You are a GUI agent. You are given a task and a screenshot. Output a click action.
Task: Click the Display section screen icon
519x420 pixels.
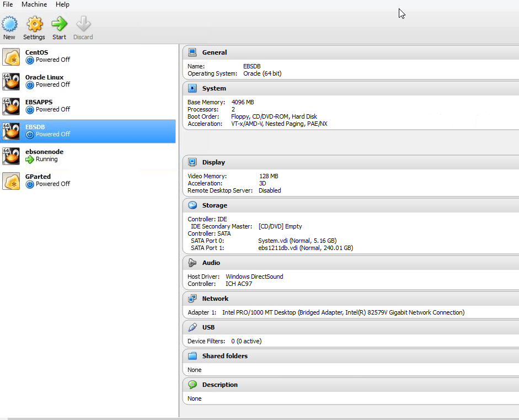pyautogui.click(x=192, y=162)
